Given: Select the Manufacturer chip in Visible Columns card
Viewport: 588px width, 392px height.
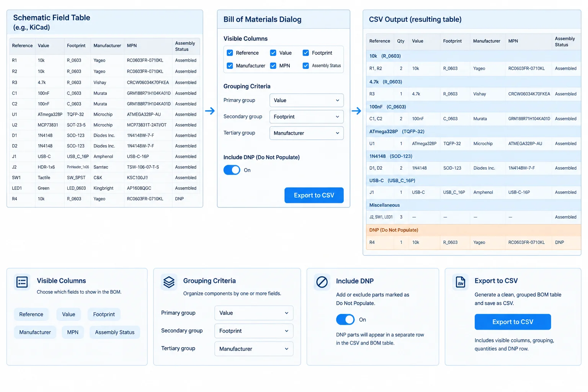Looking at the screenshot, I should (x=35, y=332).
